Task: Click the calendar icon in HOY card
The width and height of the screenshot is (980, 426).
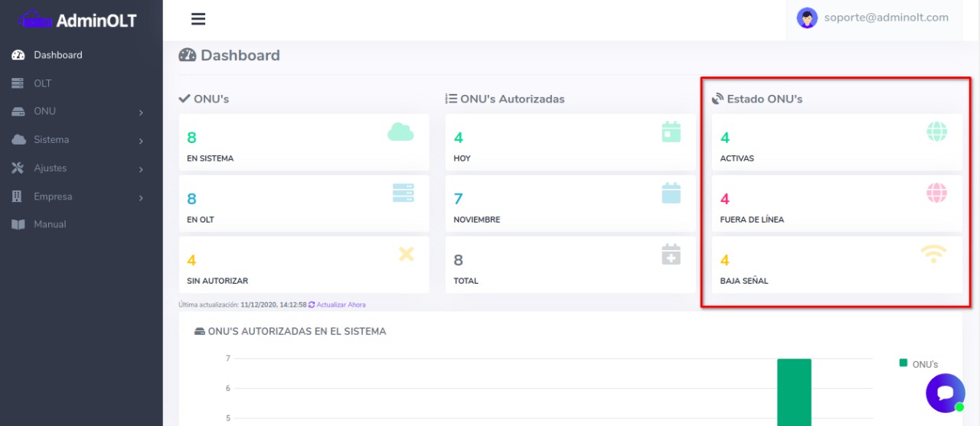Action: pos(671,132)
